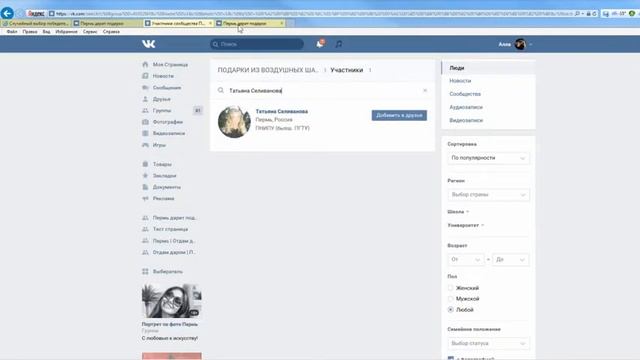Screen dimensions: 640x360
Task: Expand the Школа filter
Action: tap(458, 211)
